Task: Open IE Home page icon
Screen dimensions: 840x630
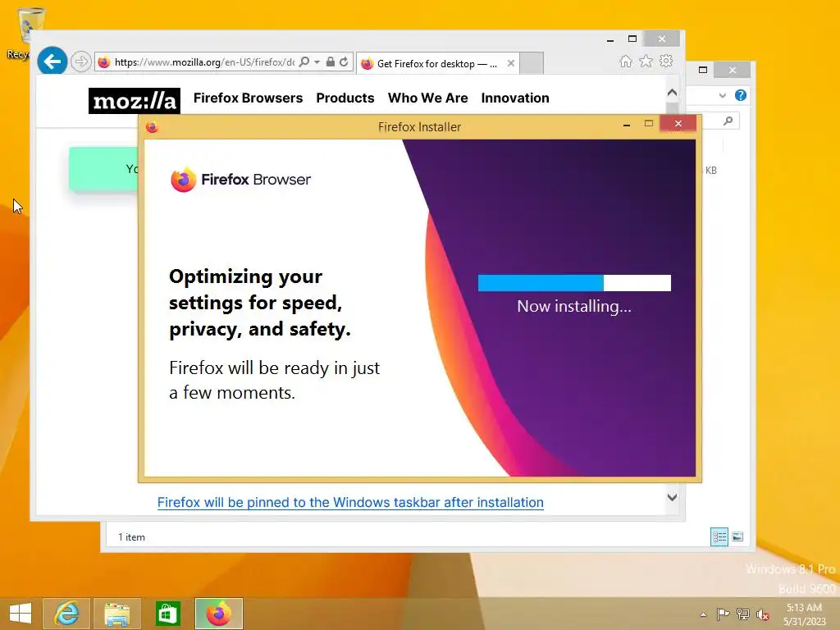Action: click(626, 62)
